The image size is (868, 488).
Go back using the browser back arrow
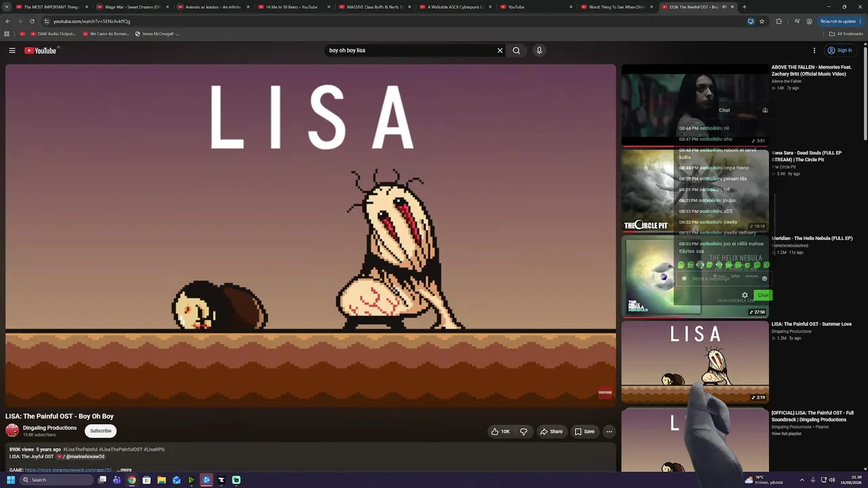7,21
